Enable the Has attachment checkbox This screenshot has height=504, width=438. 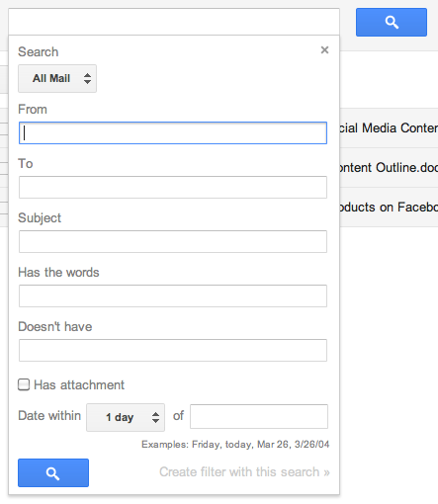24,384
